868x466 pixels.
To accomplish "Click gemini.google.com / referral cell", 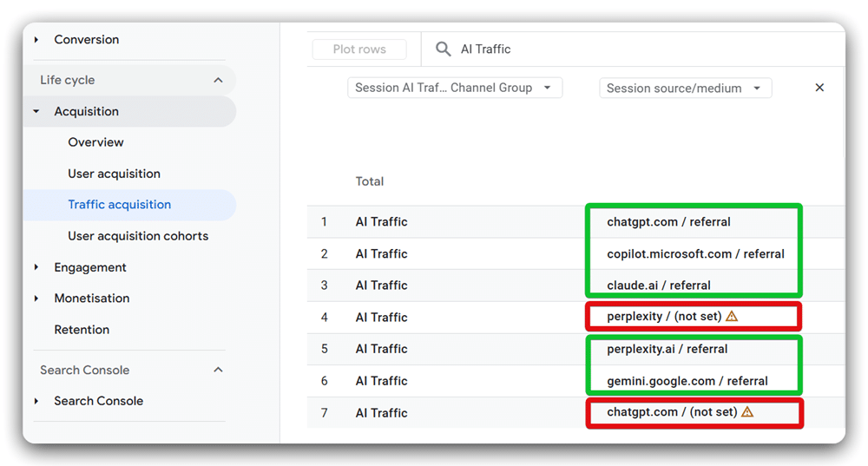I will (x=687, y=381).
